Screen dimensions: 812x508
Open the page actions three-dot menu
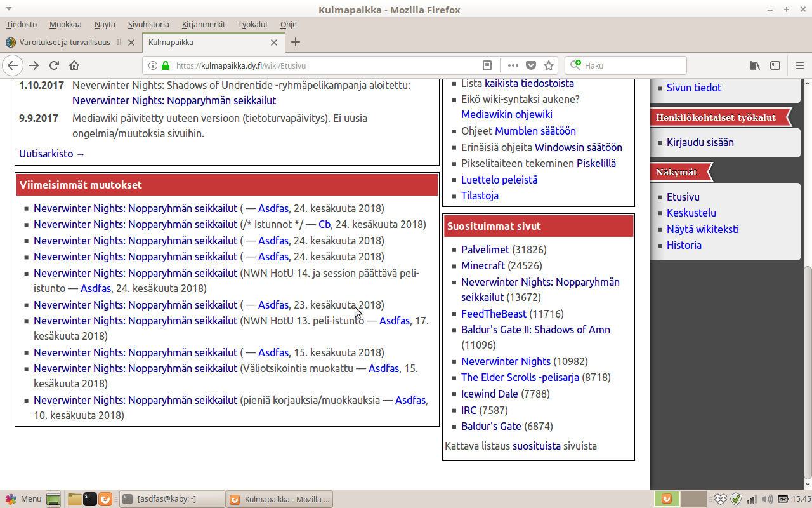click(x=513, y=65)
